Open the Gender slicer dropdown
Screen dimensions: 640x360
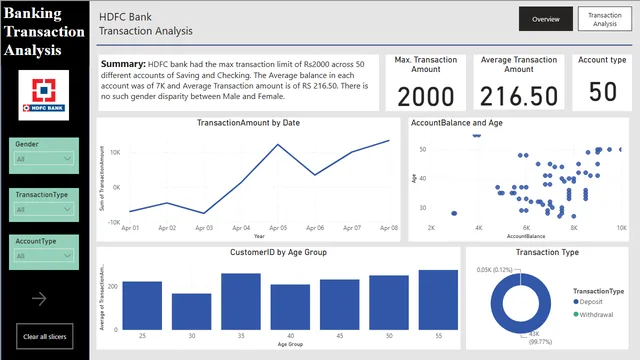tap(44, 159)
